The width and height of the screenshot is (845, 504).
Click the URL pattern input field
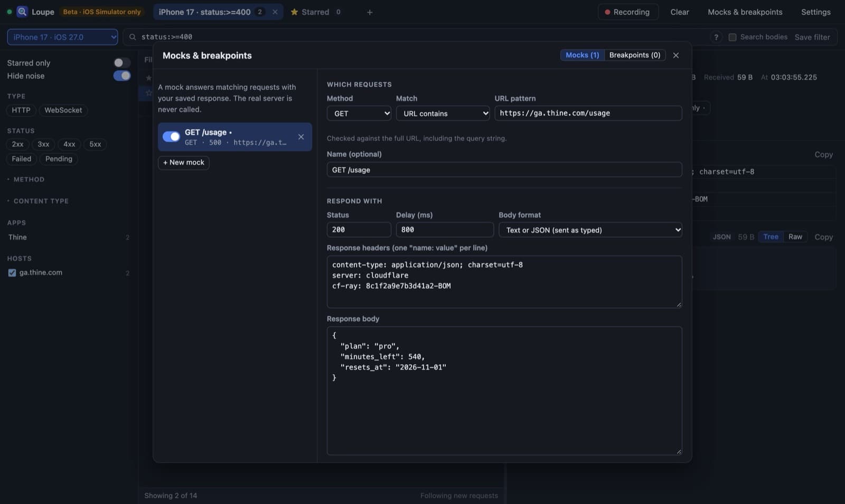(588, 113)
